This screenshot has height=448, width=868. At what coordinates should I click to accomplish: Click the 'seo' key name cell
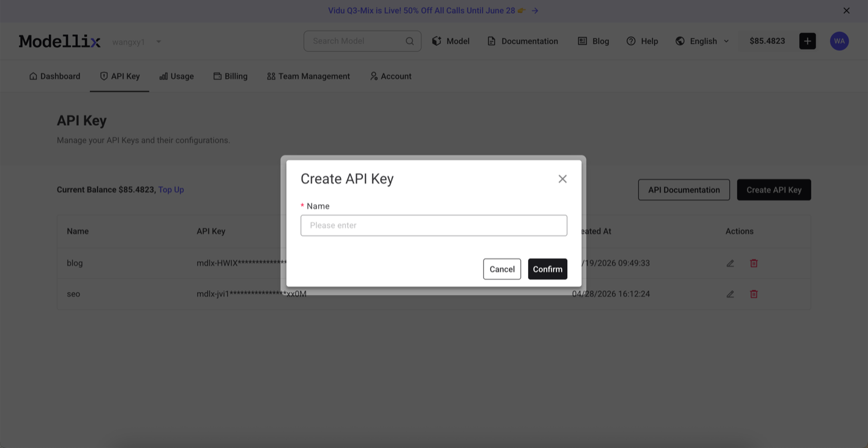(74, 294)
